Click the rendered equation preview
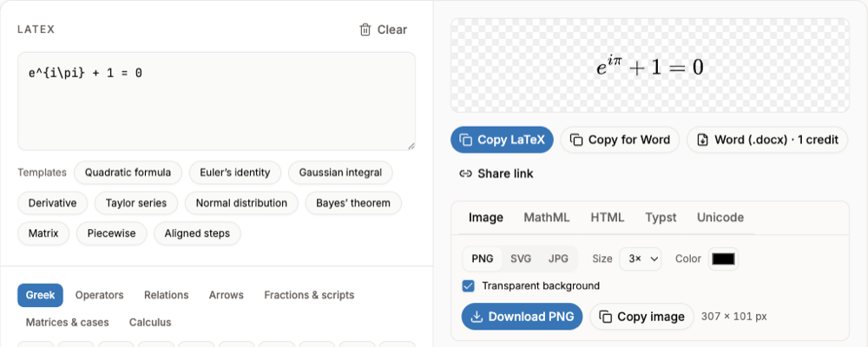This screenshot has height=347, width=868. click(650, 67)
